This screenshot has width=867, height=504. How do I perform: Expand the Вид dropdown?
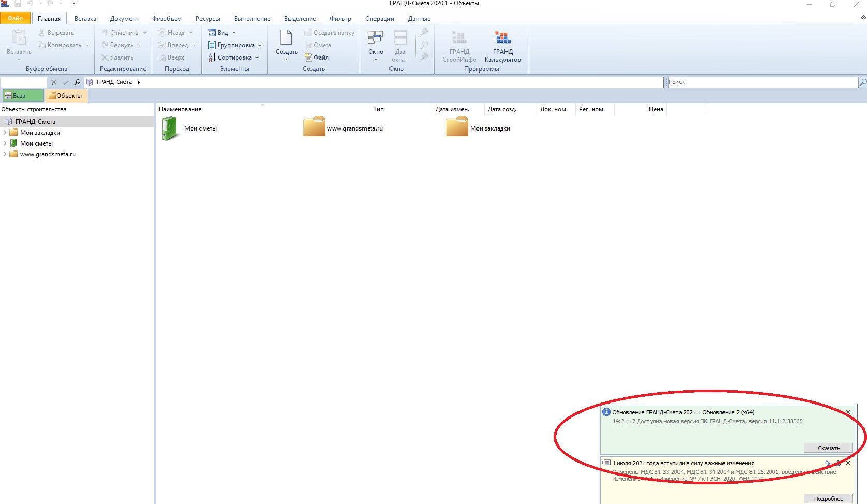222,33
